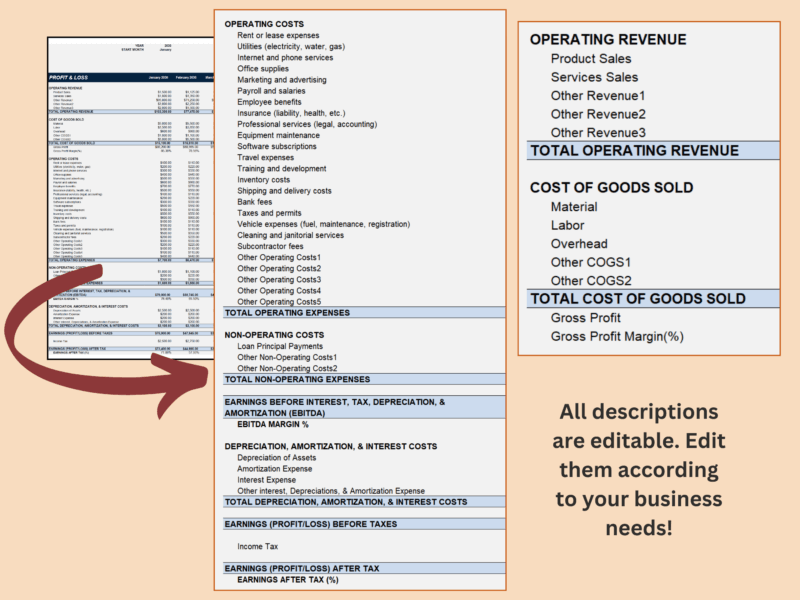Image resolution: width=800 pixels, height=600 pixels.
Task: Select 'Other COGS1' row
Action: pyautogui.click(x=591, y=262)
